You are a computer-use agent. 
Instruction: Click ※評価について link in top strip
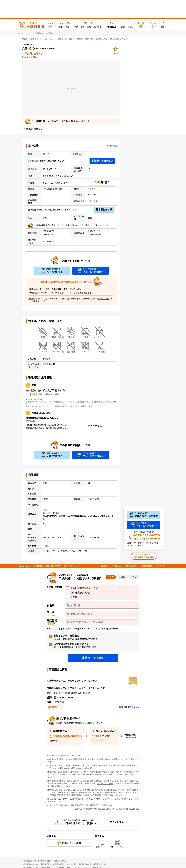click(53, 33)
